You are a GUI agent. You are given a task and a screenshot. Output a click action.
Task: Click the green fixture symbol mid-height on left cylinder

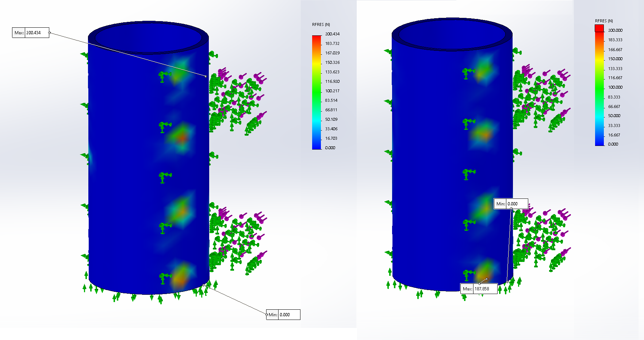[x=164, y=177]
